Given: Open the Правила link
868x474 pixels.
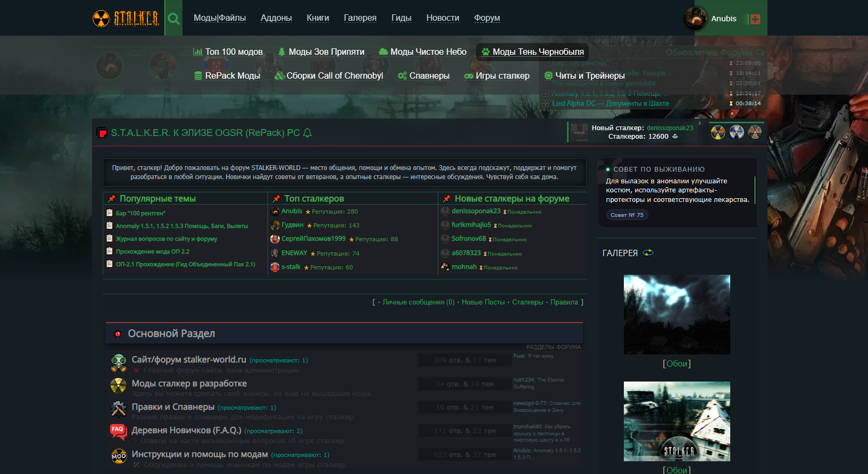Looking at the screenshot, I should (564, 302).
